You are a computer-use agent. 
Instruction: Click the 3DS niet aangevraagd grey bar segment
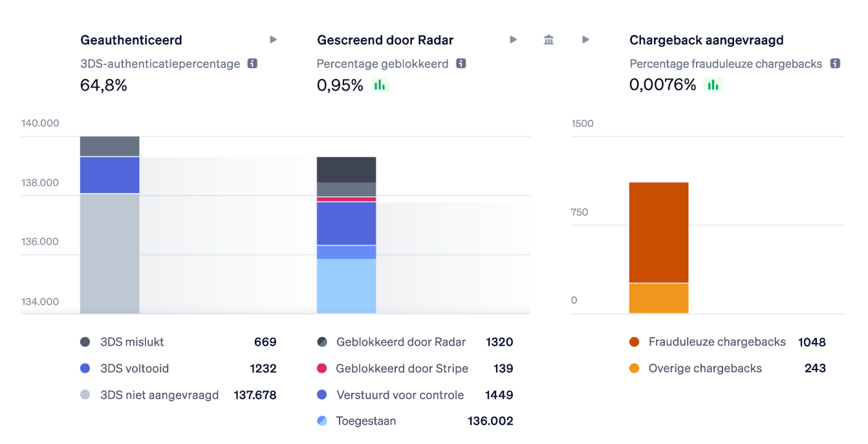tap(109, 253)
